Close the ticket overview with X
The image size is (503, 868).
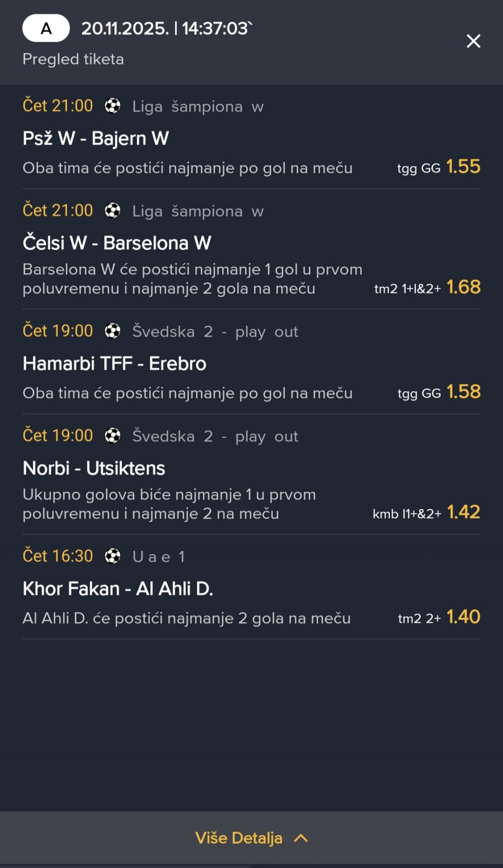(473, 41)
